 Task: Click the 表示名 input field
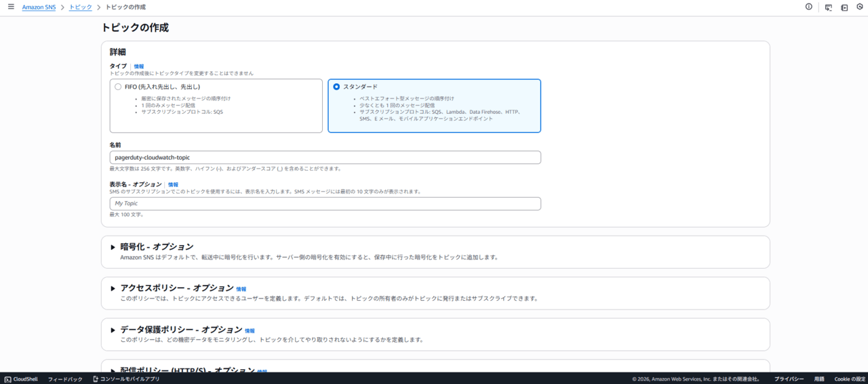[325, 203]
